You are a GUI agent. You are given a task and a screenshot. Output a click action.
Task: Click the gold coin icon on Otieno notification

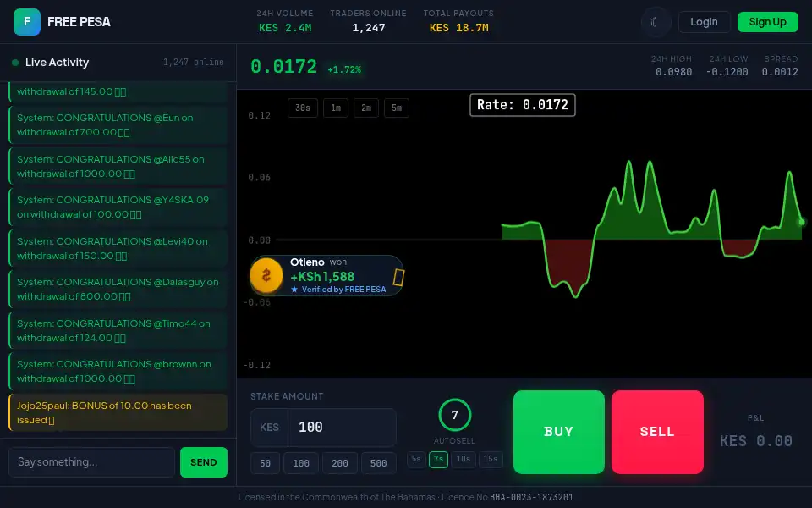[x=266, y=276]
